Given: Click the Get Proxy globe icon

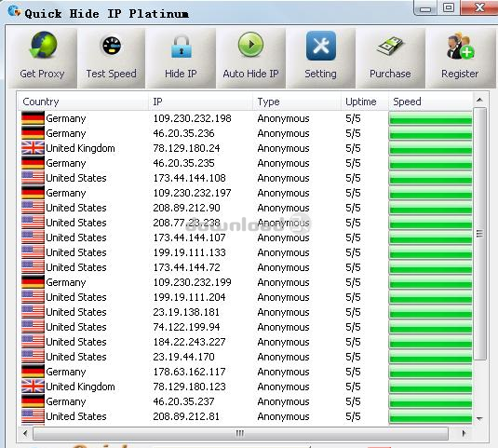Looking at the screenshot, I should 43,45.
